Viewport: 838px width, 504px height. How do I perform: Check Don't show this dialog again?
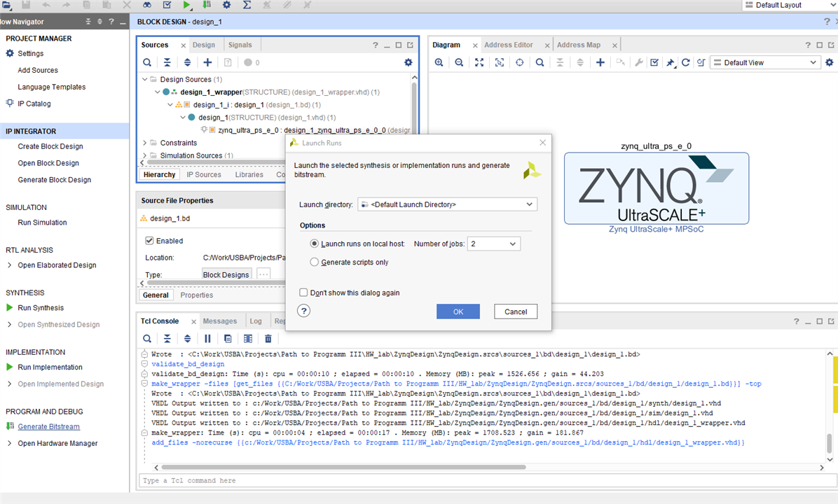303,293
